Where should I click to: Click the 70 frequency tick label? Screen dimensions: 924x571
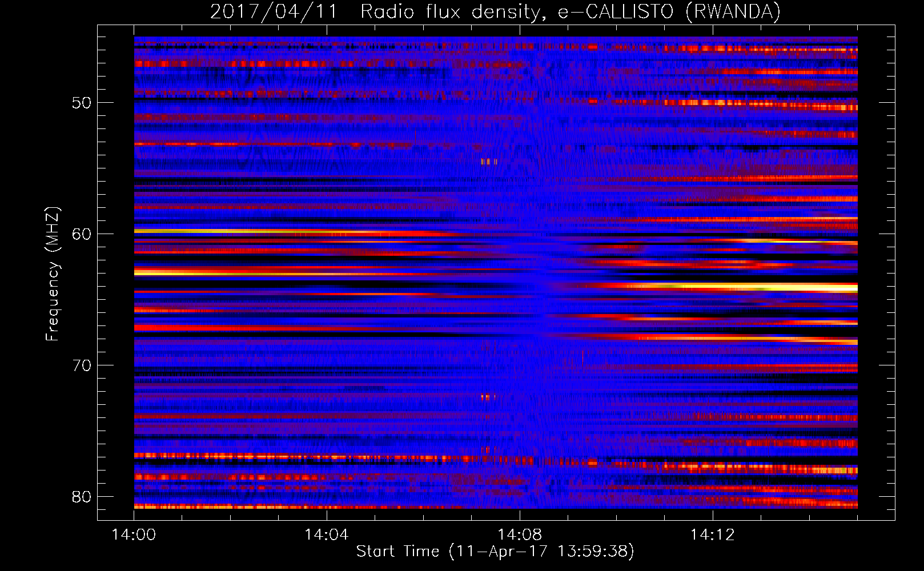(82, 365)
